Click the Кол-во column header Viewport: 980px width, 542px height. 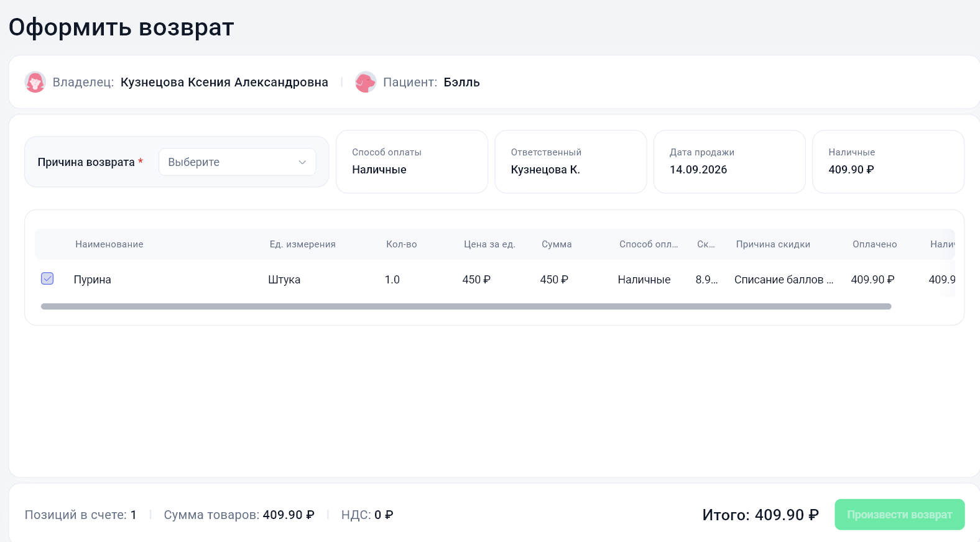(401, 244)
